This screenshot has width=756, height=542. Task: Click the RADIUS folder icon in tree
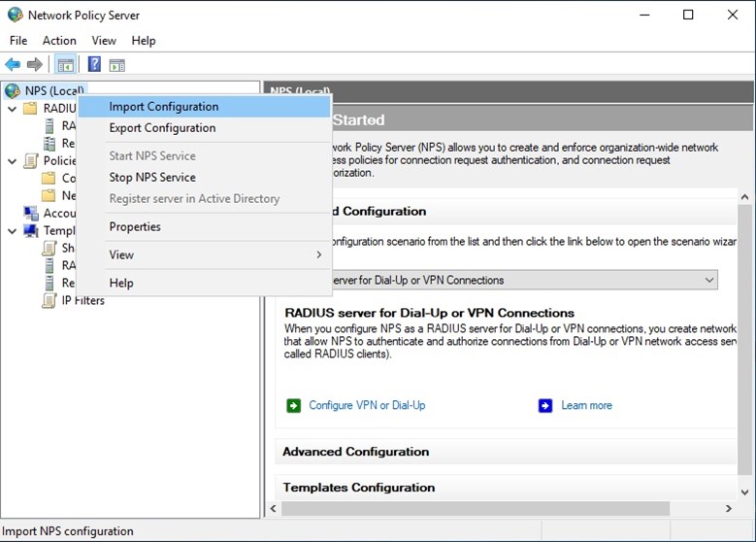30,108
